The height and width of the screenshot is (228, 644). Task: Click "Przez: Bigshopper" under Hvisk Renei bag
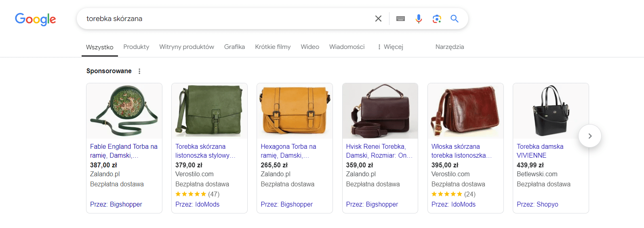[x=372, y=204]
